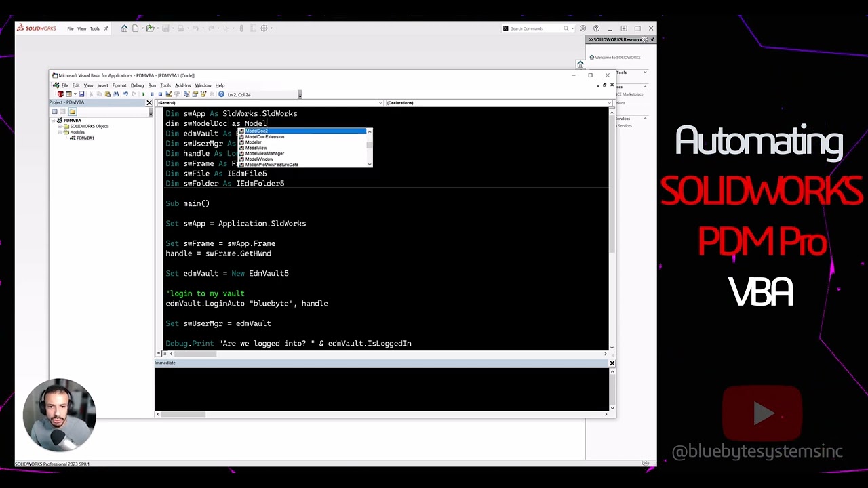Viewport: 868px width, 488px height.
Task: Click the VBA Help icon in toolbar
Action: tap(221, 94)
